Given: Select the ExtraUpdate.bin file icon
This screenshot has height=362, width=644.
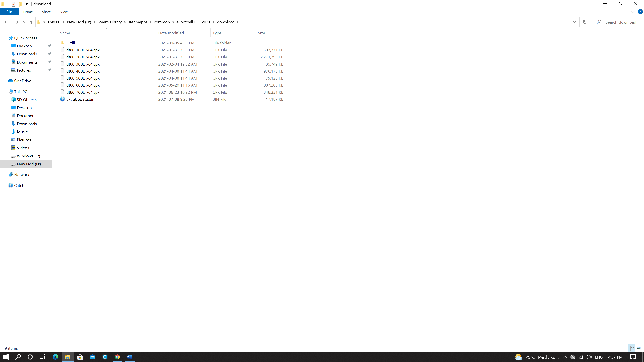Looking at the screenshot, I should (x=62, y=99).
